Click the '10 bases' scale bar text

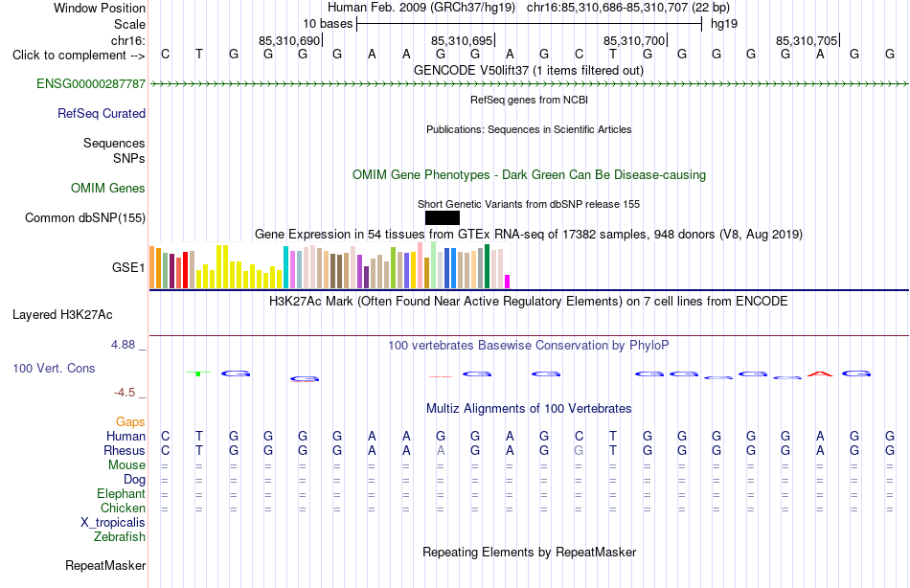coord(328,24)
